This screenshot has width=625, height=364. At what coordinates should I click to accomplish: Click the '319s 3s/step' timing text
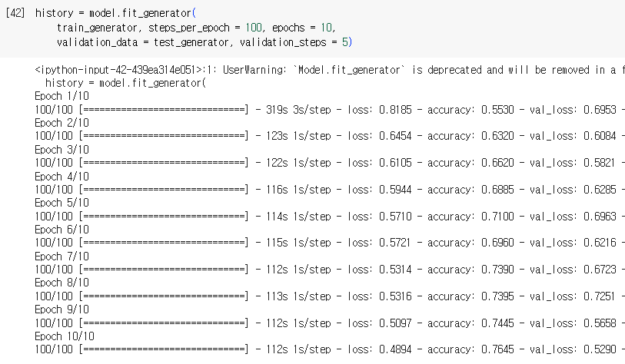coord(298,110)
